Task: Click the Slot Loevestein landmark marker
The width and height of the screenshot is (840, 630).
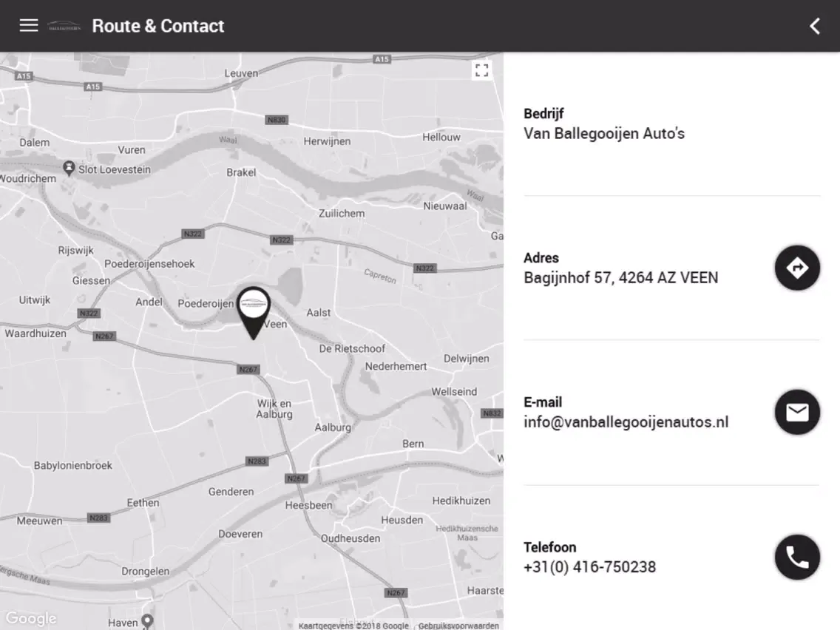Action: tap(69, 168)
